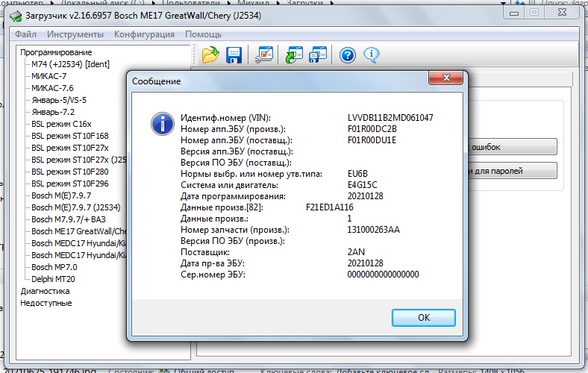588x373 pixels.
Task: Select BSL режим ST10F27x (J25 item
Action: tap(79, 160)
